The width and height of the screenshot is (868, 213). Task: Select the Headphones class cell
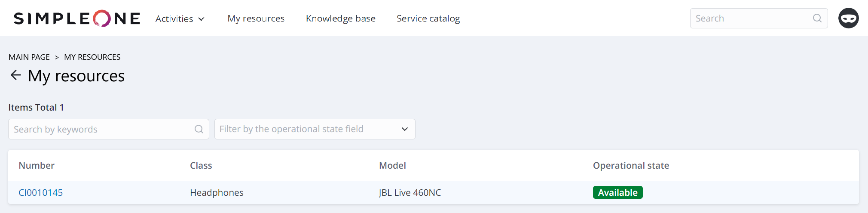tap(217, 193)
